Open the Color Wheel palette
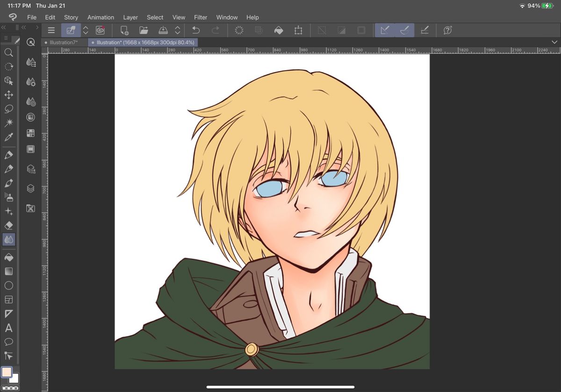 pos(31,117)
